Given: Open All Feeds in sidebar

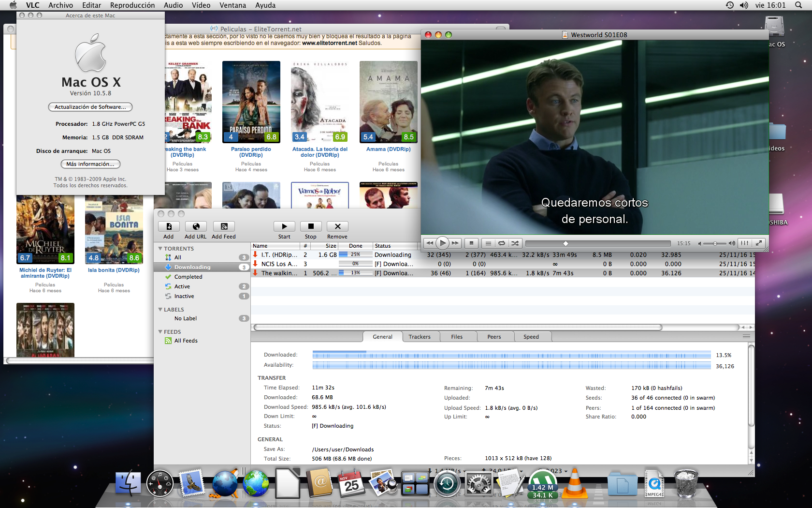Looking at the screenshot, I should click(x=202, y=341).
